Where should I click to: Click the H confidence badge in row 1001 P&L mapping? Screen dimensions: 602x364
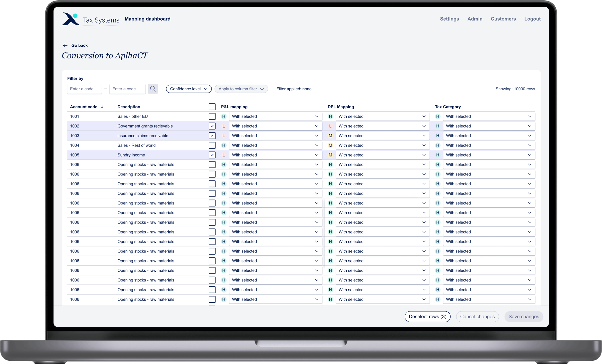coord(224,116)
